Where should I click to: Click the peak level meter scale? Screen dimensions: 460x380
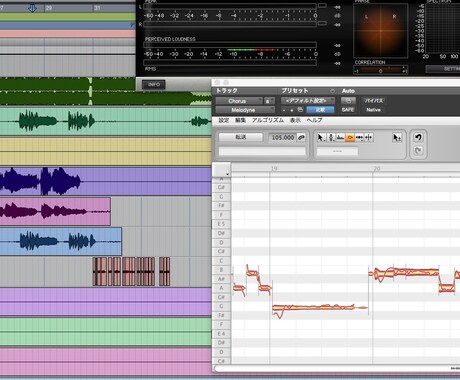(x=230, y=15)
